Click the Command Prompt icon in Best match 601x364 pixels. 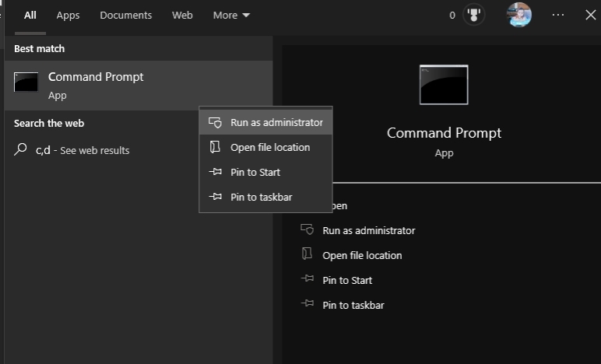pos(26,82)
